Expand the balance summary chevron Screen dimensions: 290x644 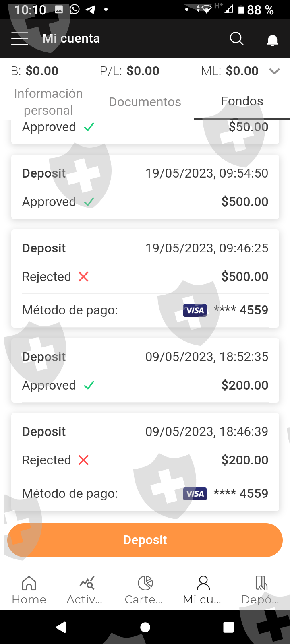275,71
